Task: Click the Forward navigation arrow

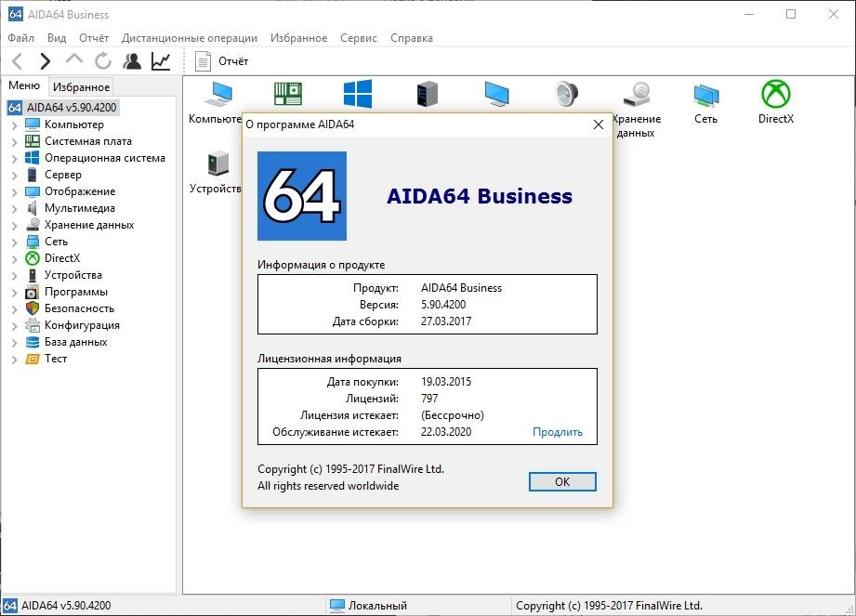Action: pyautogui.click(x=46, y=61)
